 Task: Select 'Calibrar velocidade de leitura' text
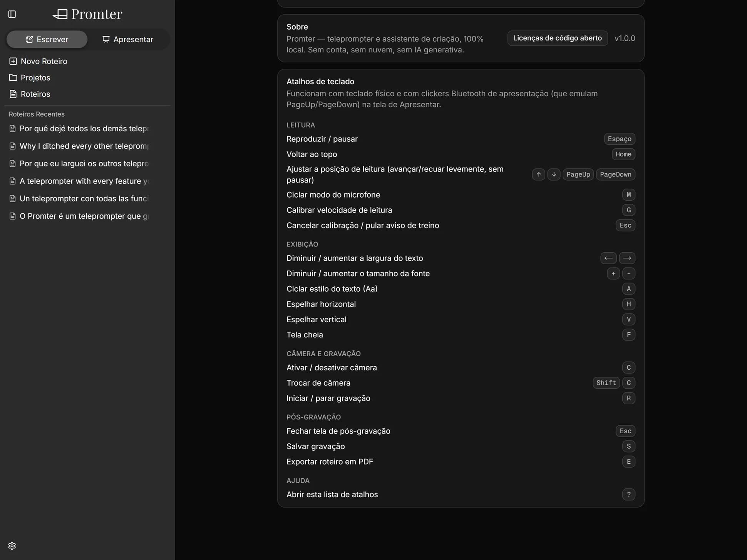tap(339, 210)
